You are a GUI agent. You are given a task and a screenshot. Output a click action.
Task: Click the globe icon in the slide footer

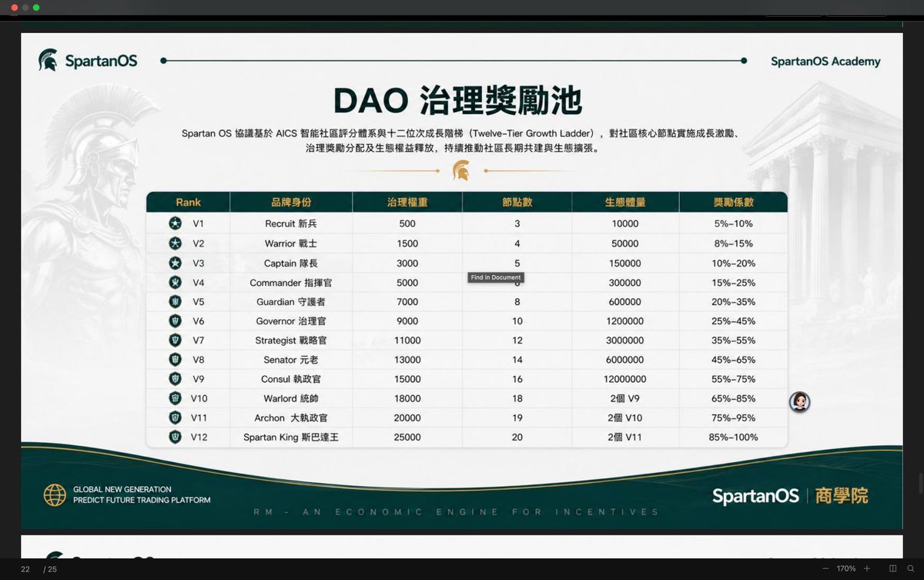coord(55,495)
